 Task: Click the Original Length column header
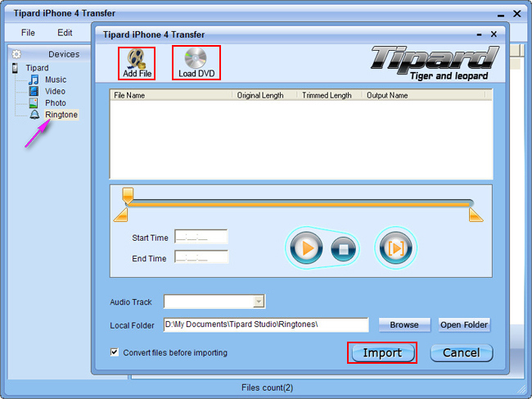point(264,95)
